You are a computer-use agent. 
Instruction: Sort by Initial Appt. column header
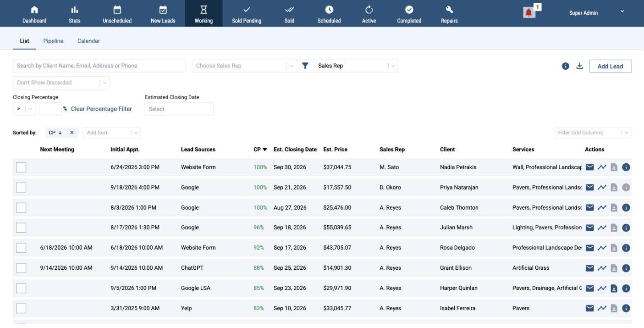125,150
